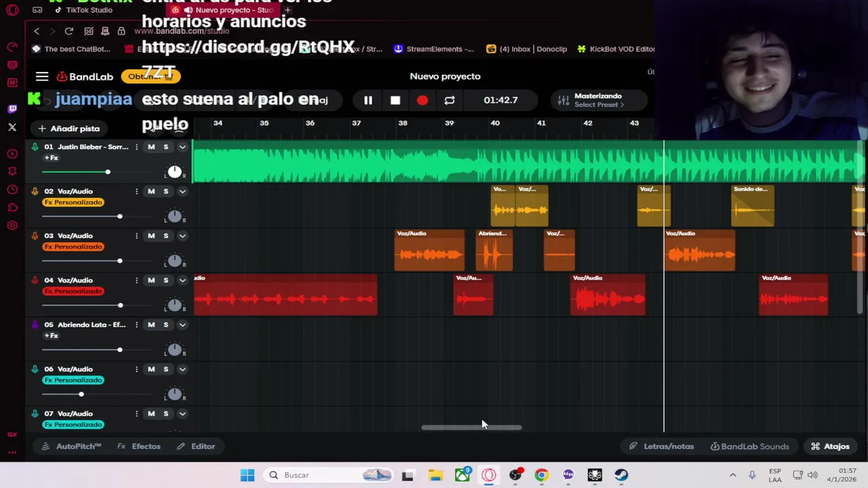868x488 pixels.
Task: Click the browser back arrow
Action: 37,31
